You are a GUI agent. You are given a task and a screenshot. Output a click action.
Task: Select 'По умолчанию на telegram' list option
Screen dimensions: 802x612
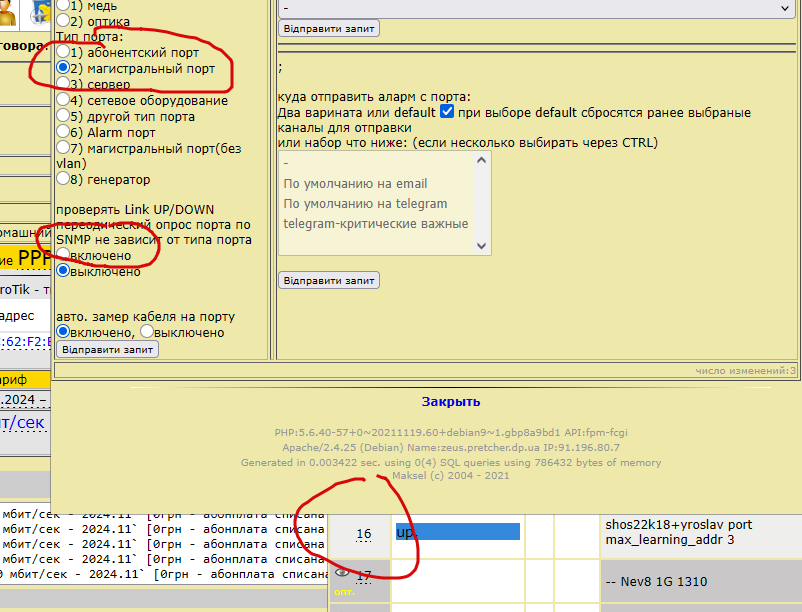point(377,203)
